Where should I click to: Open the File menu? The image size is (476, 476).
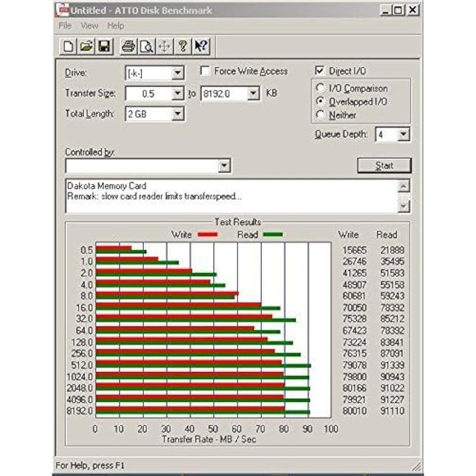[65, 26]
